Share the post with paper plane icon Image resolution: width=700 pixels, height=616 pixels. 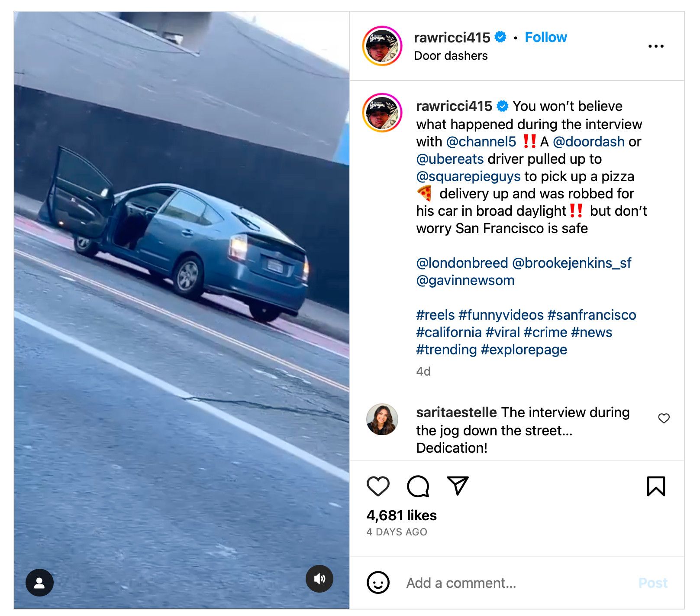[x=458, y=486]
